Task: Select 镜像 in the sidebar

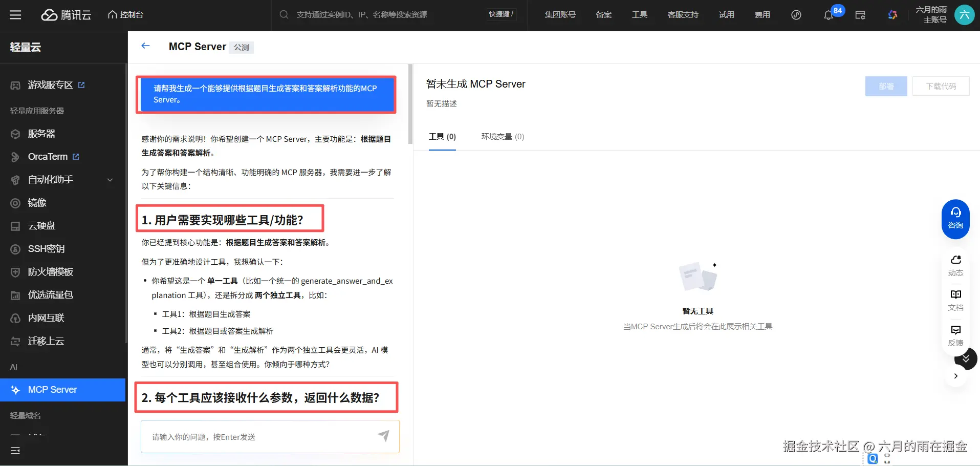Action: pyautogui.click(x=37, y=203)
